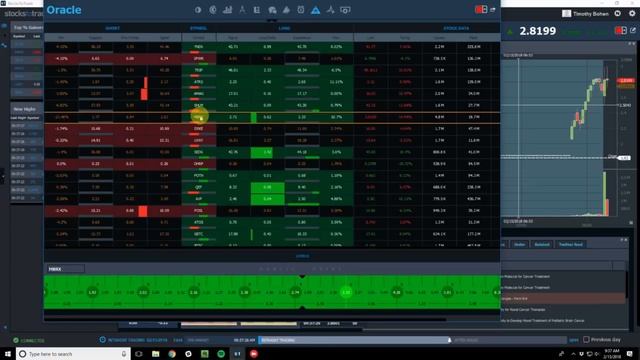
Task: Expand the small arrow beneath the Oracle toolbar
Action: (x=272, y=20)
